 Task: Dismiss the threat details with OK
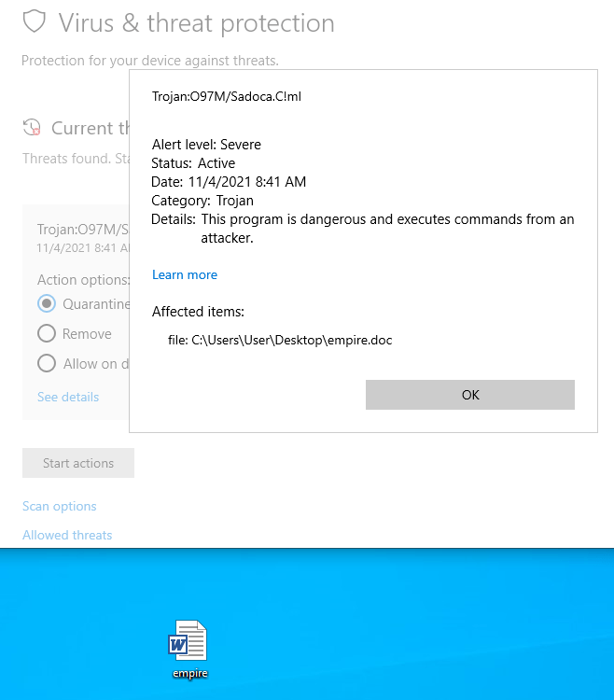469,395
